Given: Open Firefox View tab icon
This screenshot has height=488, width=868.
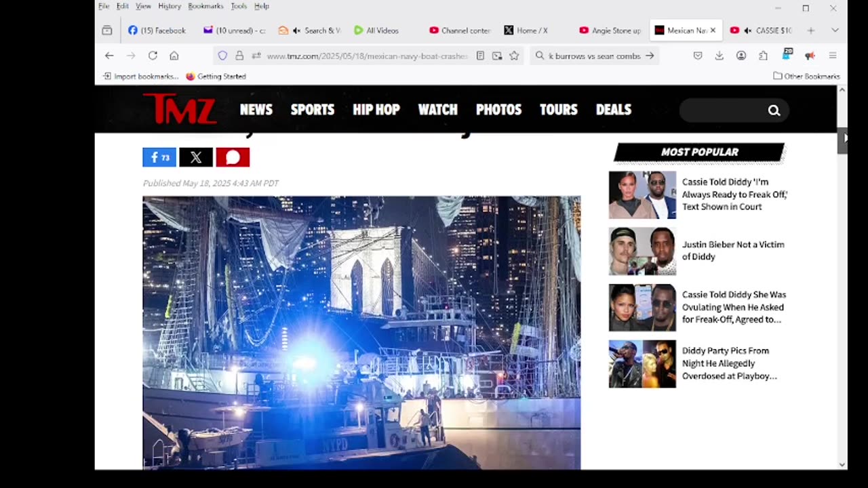Looking at the screenshot, I should 107,30.
